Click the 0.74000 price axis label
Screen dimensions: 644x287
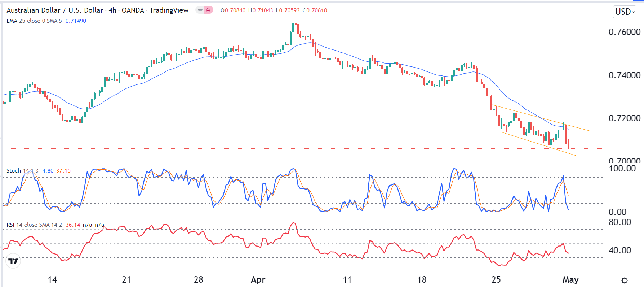[x=625, y=75]
